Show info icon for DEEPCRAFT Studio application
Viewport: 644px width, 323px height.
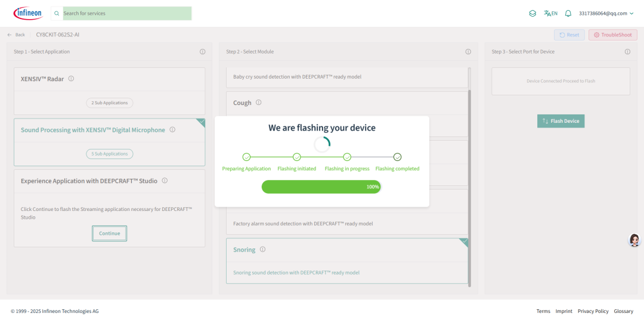165,180
